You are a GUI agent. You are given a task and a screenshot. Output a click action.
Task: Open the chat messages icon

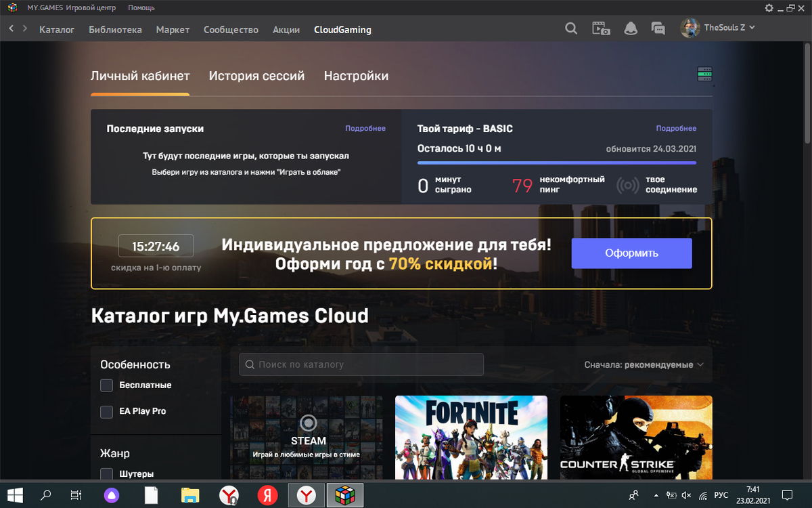pyautogui.click(x=657, y=28)
